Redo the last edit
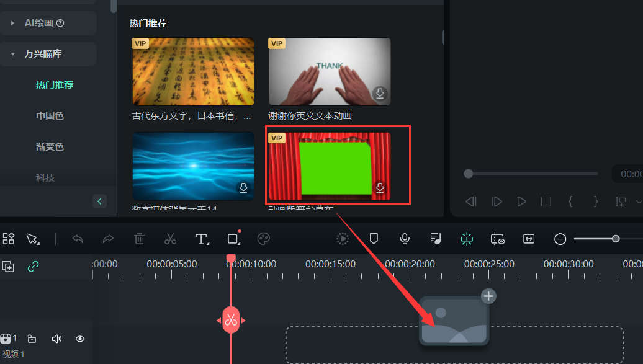 pyautogui.click(x=109, y=239)
